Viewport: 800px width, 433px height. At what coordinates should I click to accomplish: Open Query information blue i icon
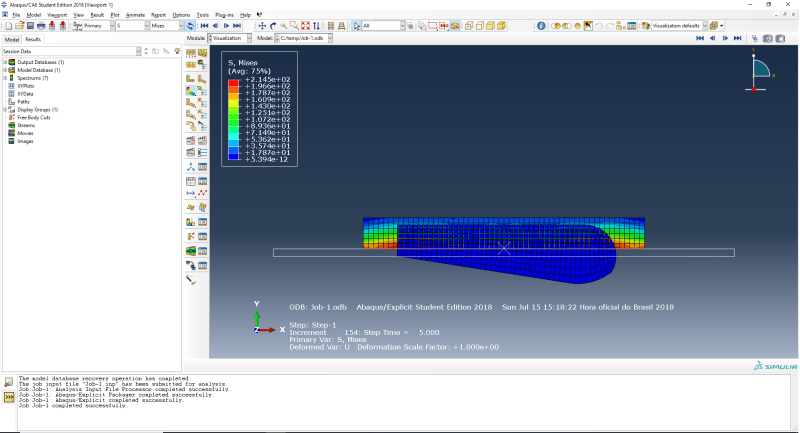click(x=541, y=26)
